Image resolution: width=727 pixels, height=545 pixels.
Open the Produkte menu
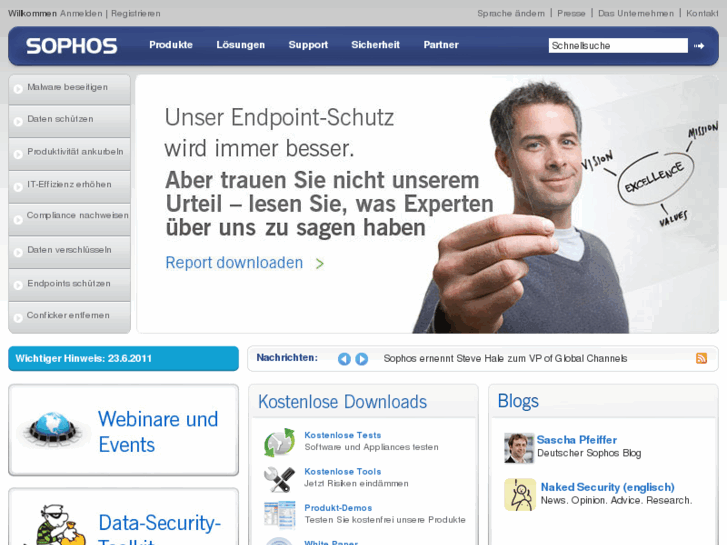click(171, 45)
